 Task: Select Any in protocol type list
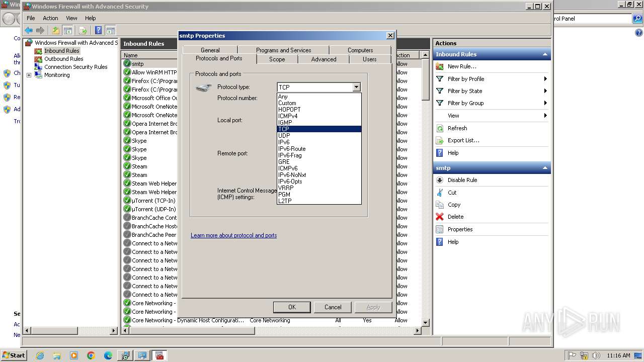319,97
